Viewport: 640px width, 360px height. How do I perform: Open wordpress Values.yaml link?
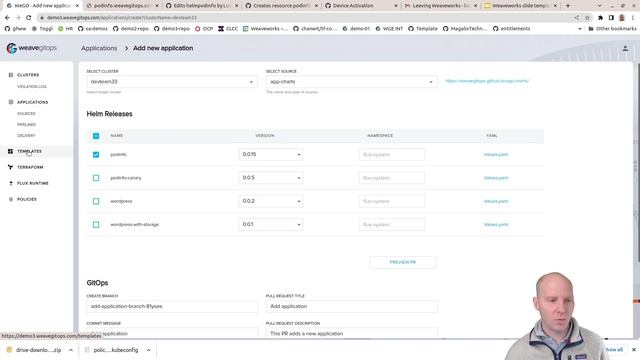(496, 201)
